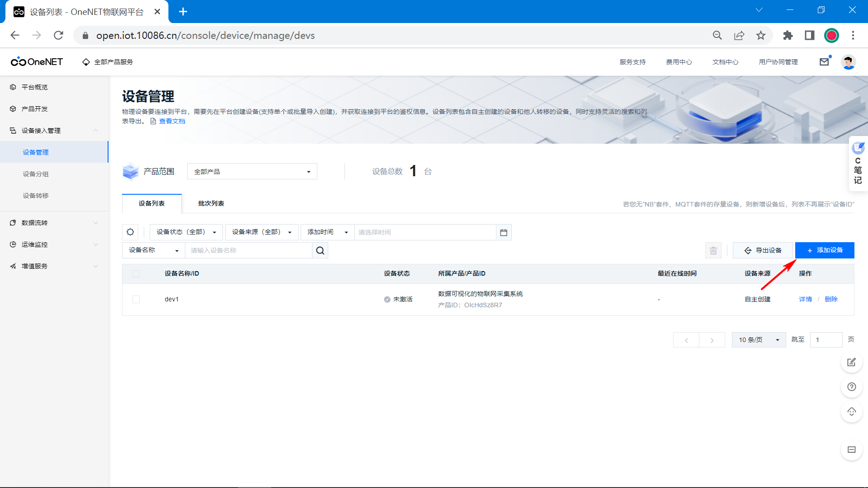The width and height of the screenshot is (868, 488).
Task: Open 设备分组 in the sidebar
Action: click(36, 174)
